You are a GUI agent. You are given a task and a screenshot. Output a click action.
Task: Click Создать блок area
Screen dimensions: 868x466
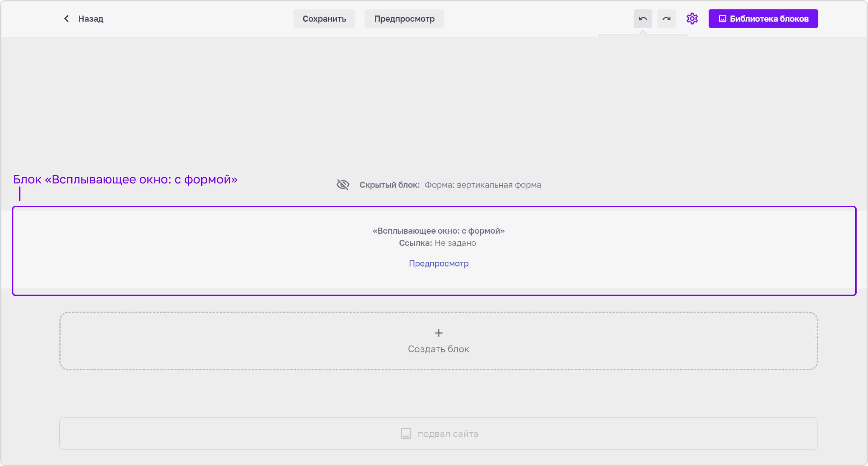point(438,341)
